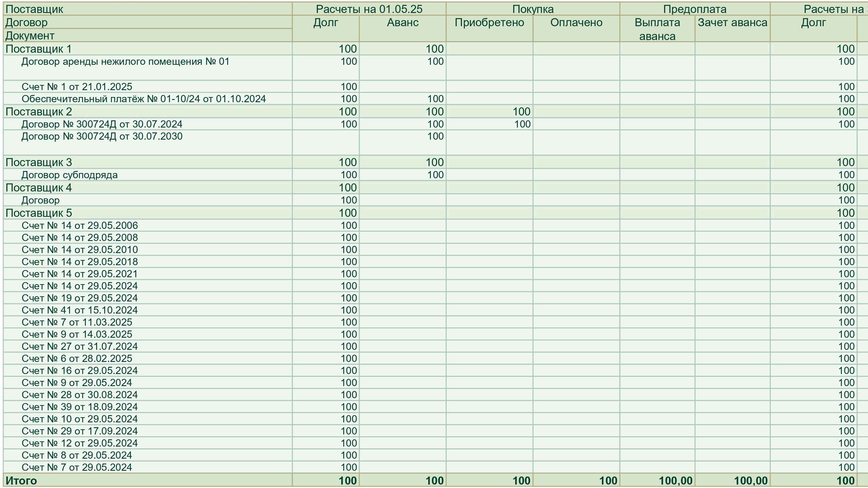868x488 pixels.
Task: Click Договор № 300724Д от 30.07.2024
Action: [102, 124]
